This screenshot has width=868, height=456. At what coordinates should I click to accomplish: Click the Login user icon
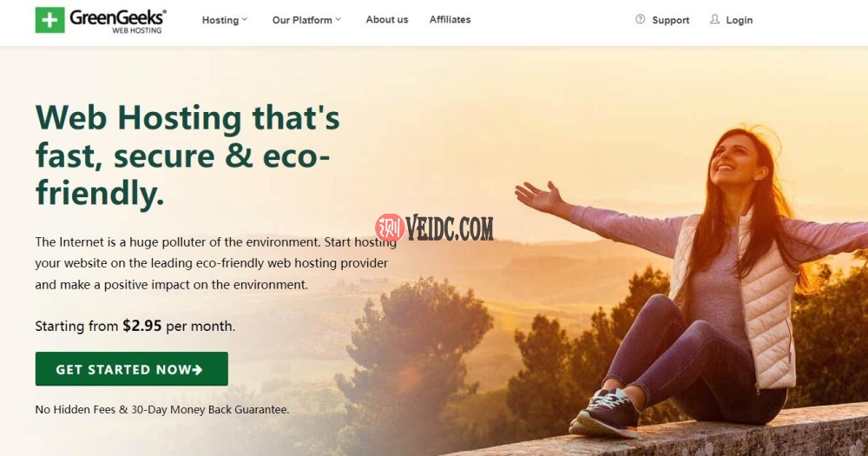pyautogui.click(x=714, y=19)
